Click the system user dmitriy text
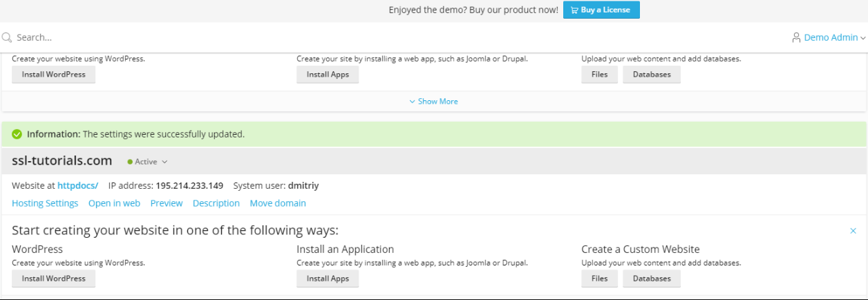 (304, 185)
